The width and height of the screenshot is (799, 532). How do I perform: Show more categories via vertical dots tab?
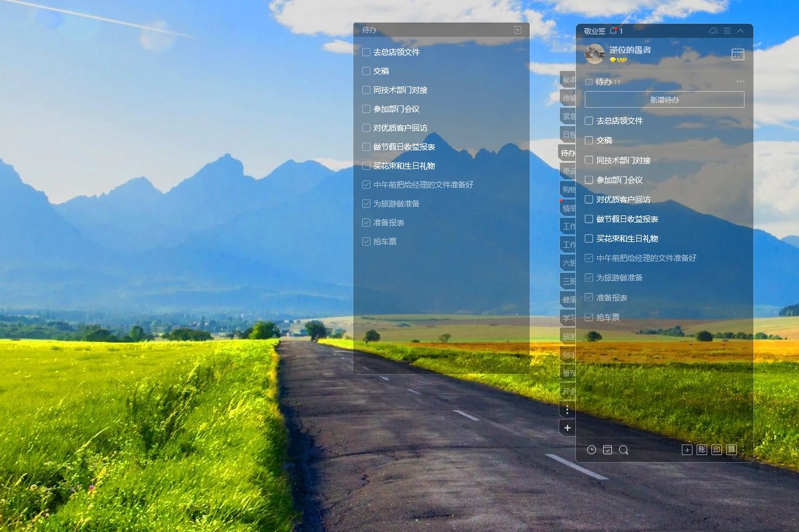[567, 410]
